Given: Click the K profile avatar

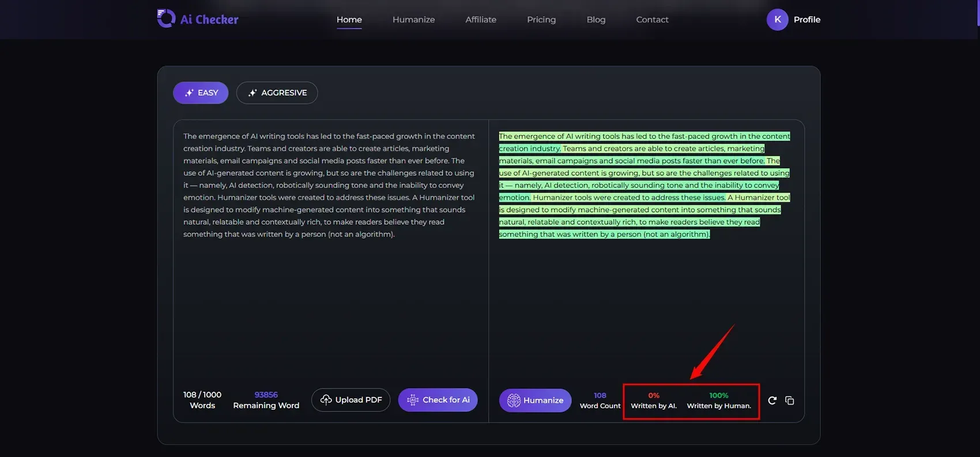Looking at the screenshot, I should pos(777,20).
